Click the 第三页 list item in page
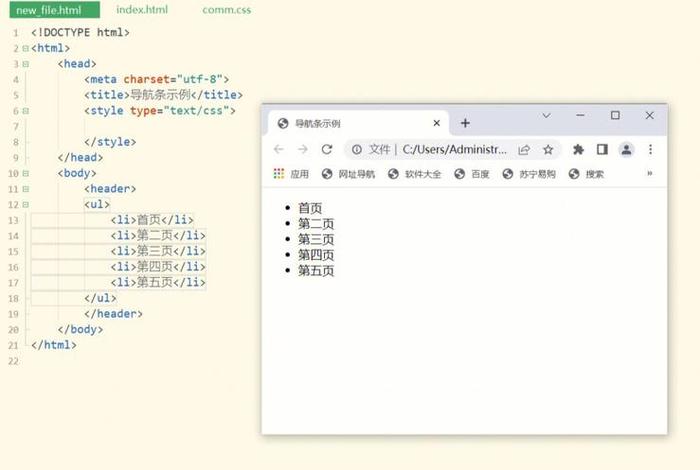 coord(316,239)
